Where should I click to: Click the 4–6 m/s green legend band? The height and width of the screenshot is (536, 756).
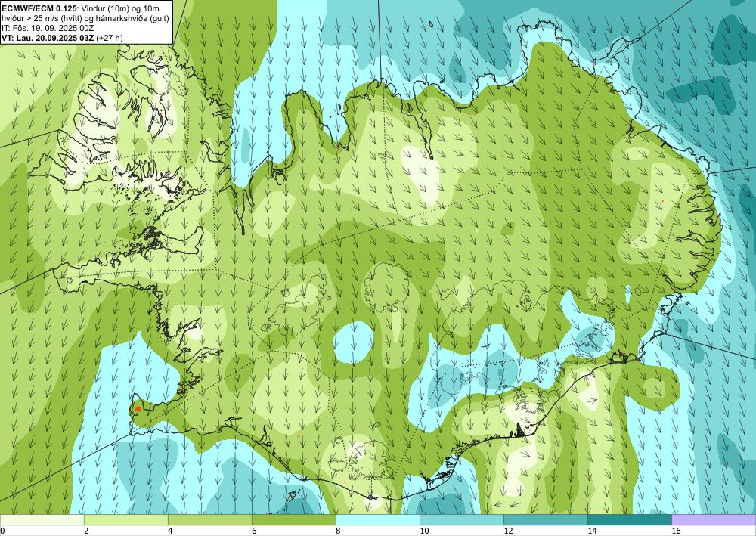[x=209, y=519]
